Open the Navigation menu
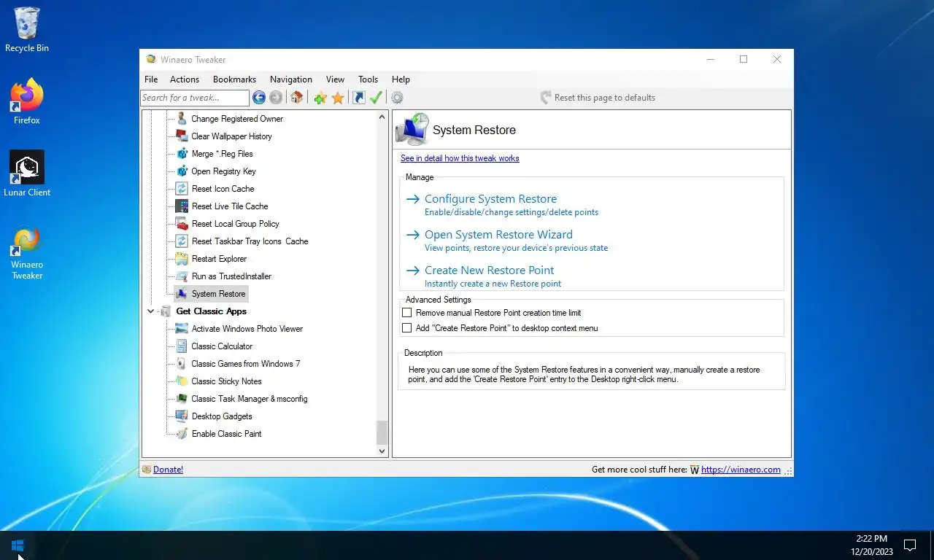 291,79
